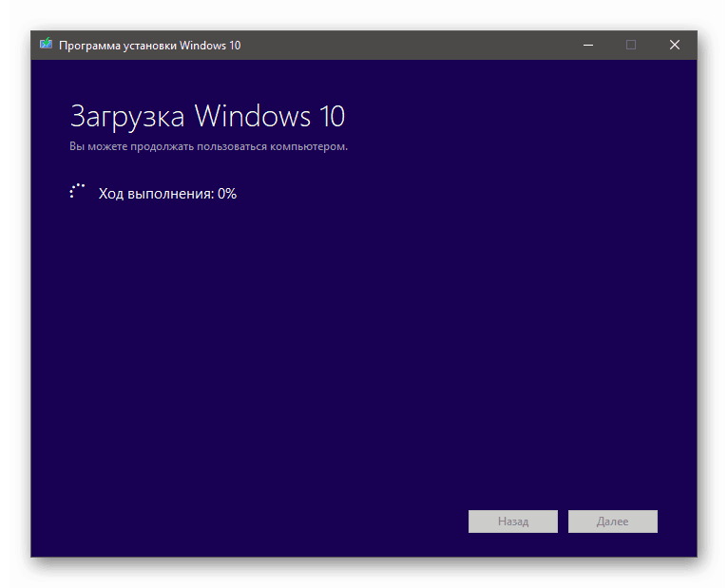
Task: Click the 'Ход выполнения: 0%' text
Action: (x=167, y=194)
